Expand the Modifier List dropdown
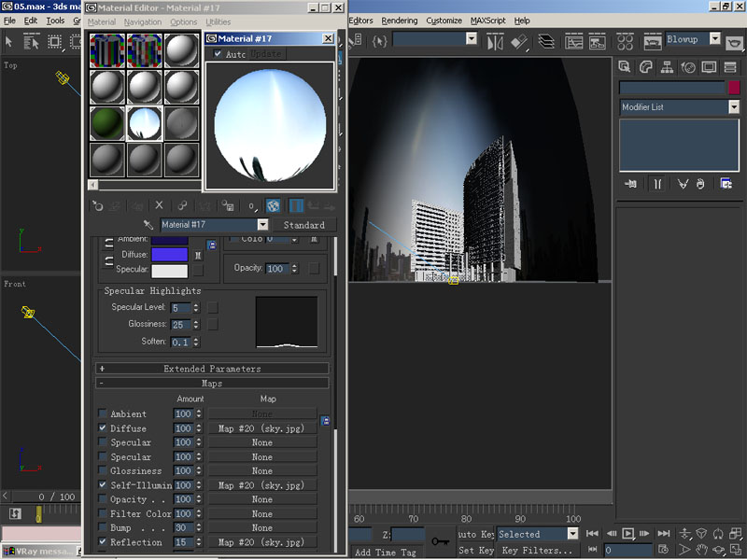The image size is (747, 560). [x=734, y=107]
